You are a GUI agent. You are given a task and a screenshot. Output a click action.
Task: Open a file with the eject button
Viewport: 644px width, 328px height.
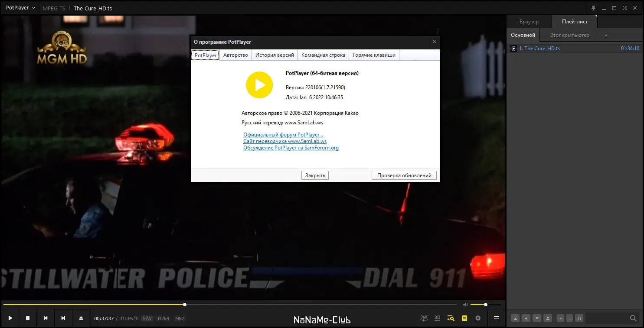(x=81, y=318)
